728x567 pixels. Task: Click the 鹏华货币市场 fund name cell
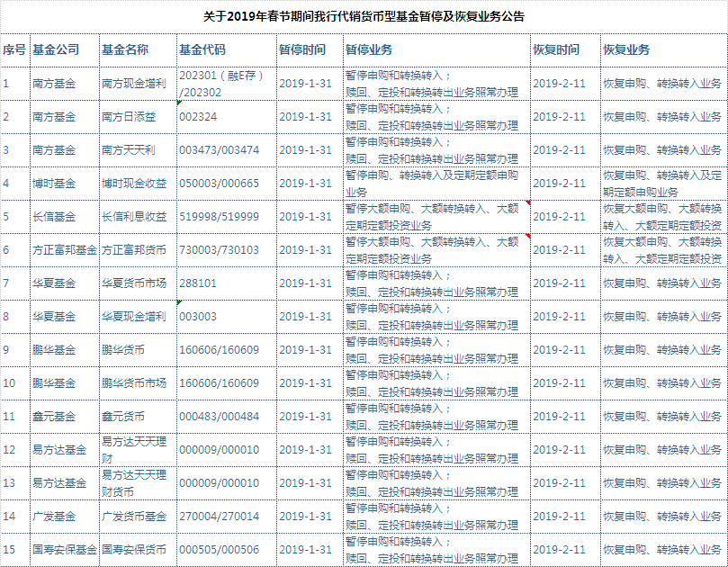[135, 382]
